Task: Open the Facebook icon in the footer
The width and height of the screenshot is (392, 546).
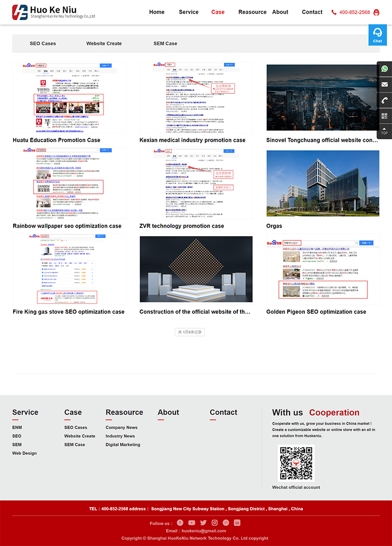Action: point(180,522)
